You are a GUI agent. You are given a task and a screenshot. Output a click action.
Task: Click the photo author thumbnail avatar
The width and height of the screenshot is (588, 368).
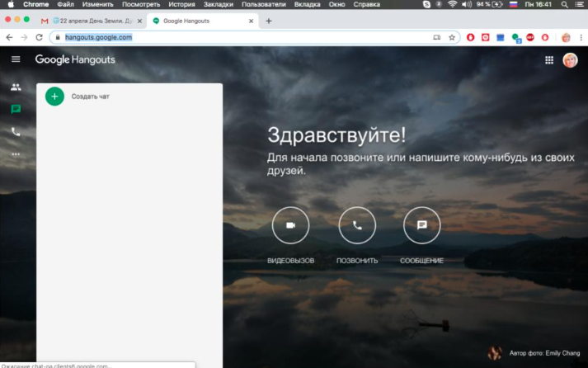(x=495, y=353)
